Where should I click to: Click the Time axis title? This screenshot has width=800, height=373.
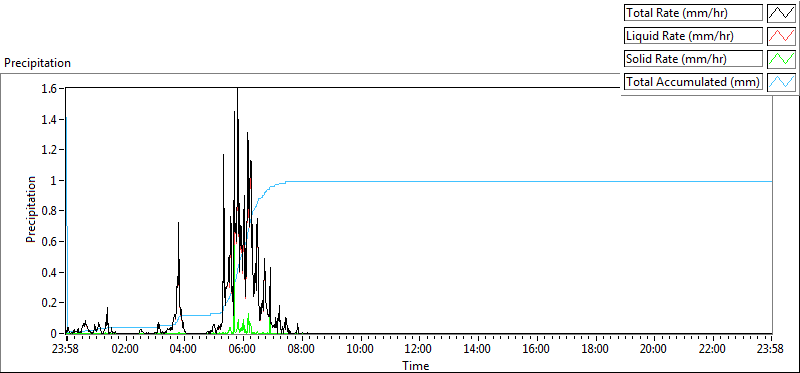[x=415, y=365]
